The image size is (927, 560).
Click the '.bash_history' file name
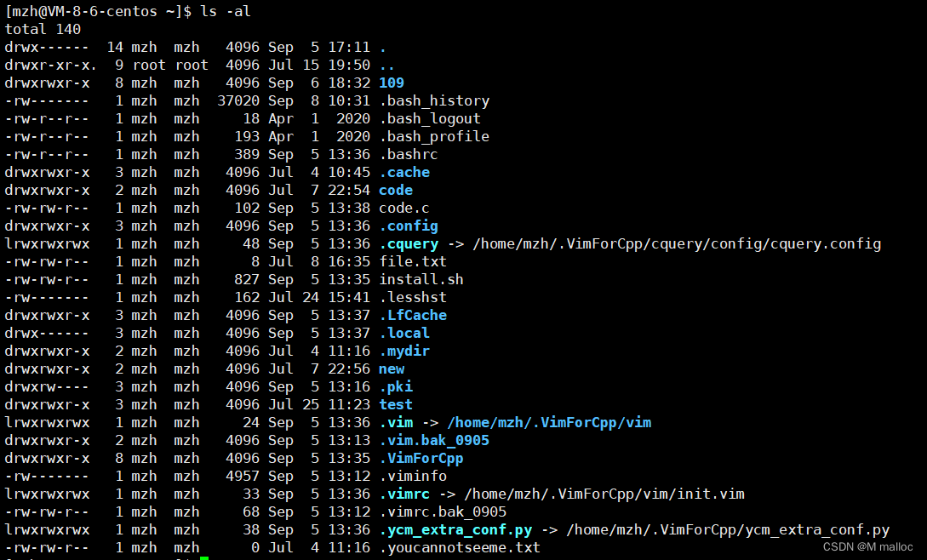pyautogui.click(x=434, y=101)
